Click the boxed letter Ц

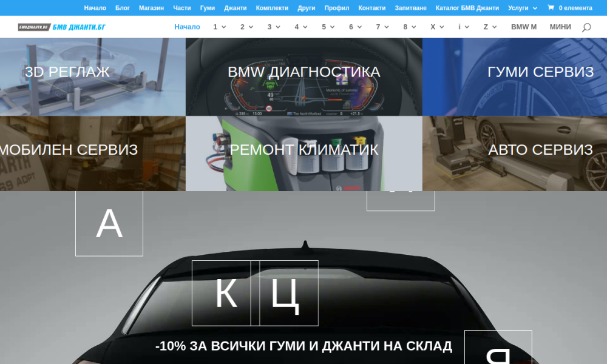click(x=285, y=293)
